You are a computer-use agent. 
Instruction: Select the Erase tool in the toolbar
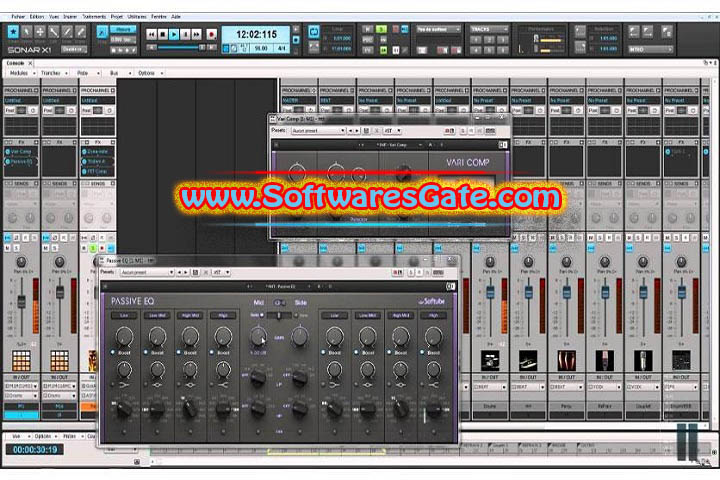click(80, 32)
